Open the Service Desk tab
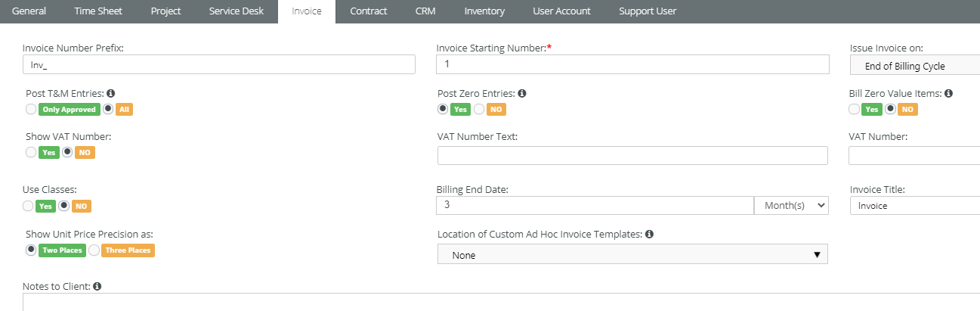Image resolution: width=980 pixels, height=311 pixels. pos(236,11)
